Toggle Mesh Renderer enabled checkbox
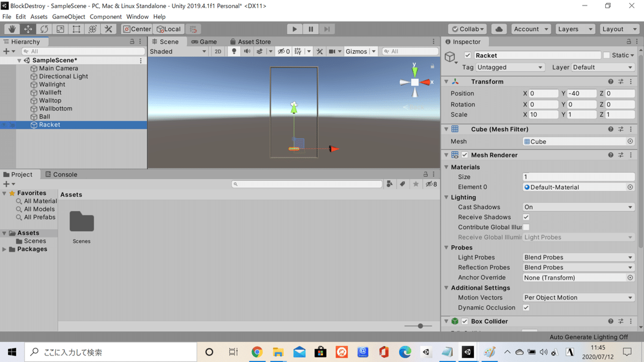644x362 pixels. [x=465, y=155]
